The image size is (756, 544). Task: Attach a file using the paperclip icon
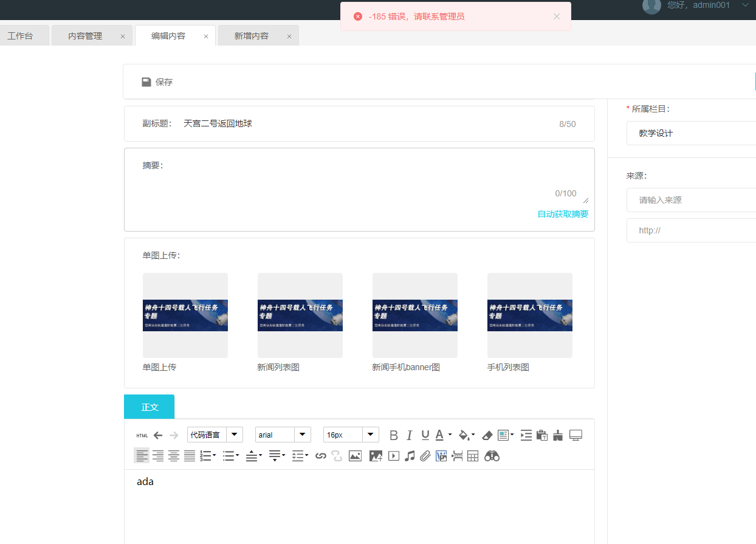pyautogui.click(x=425, y=456)
